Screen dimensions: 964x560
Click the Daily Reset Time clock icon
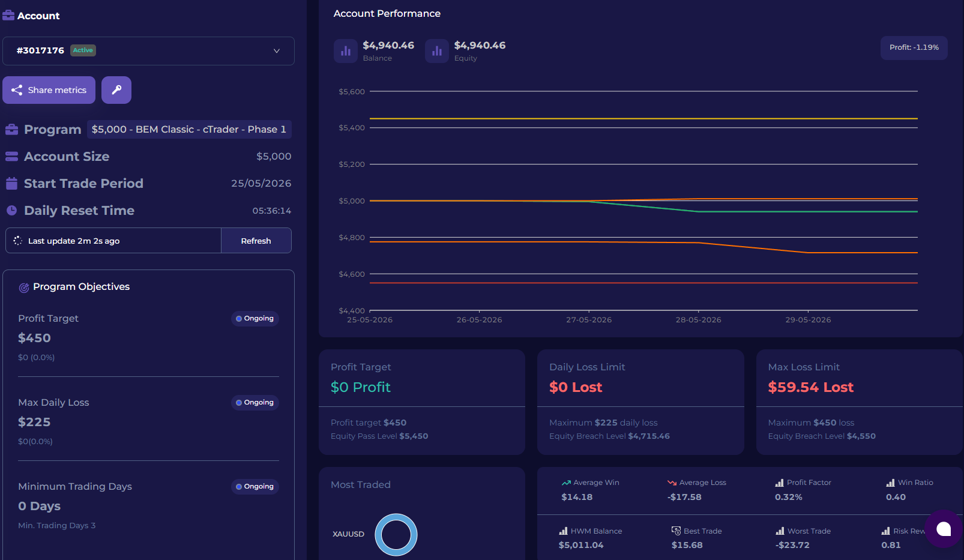pyautogui.click(x=11, y=211)
